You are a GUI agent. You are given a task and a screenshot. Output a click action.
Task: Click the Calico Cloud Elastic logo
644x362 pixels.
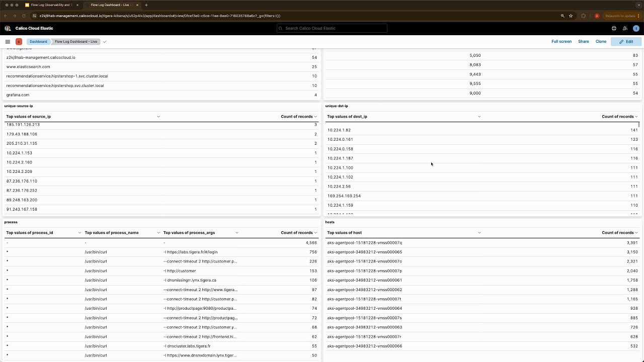pos(8,28)
